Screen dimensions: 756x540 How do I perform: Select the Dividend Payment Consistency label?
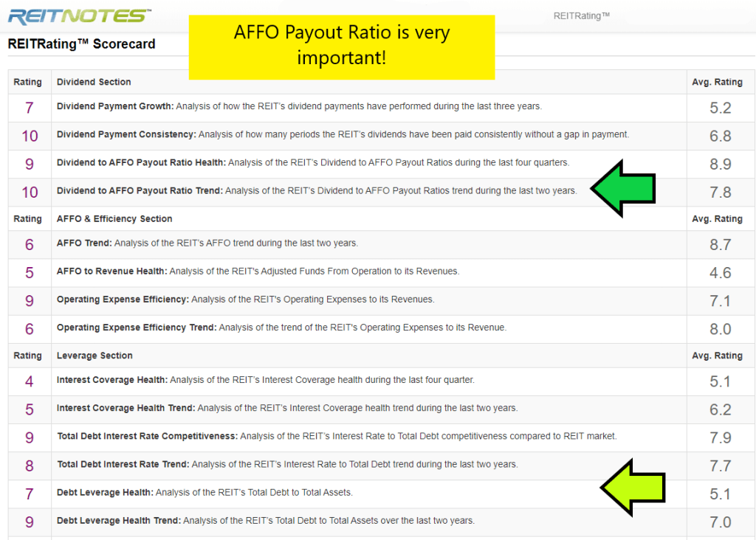(126, 134)
